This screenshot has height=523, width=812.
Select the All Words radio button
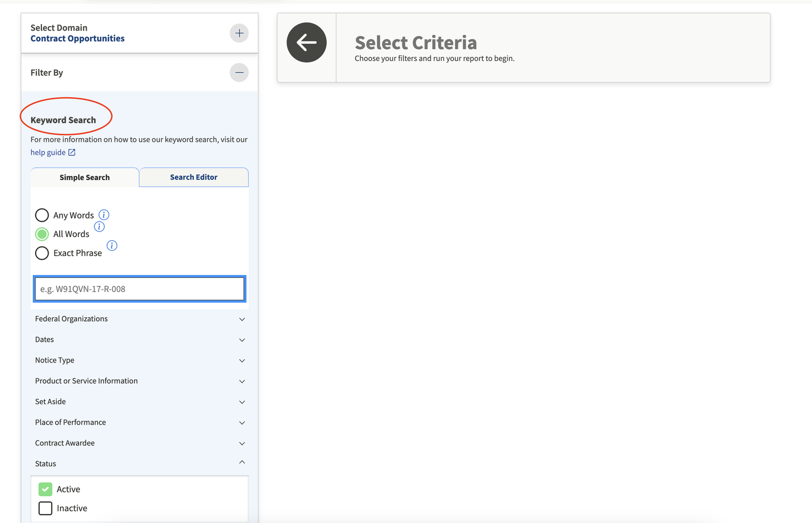click(x=42, y=234)
